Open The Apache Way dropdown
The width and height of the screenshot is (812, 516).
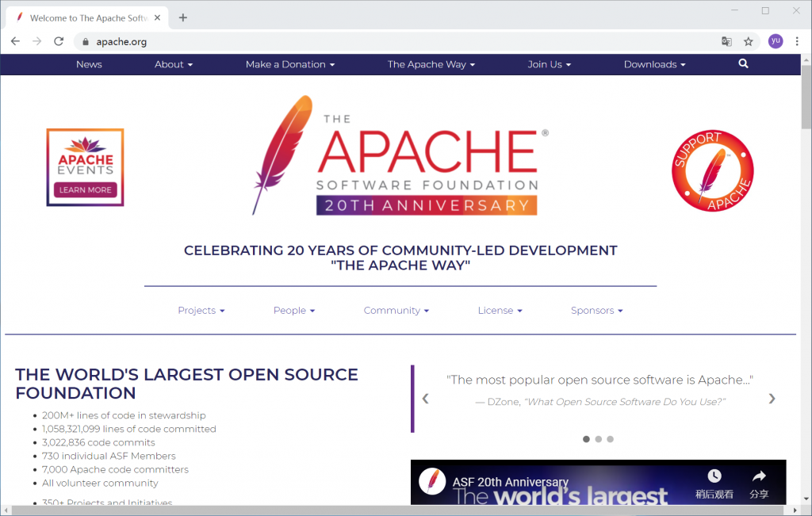click(x=431, y=64)
